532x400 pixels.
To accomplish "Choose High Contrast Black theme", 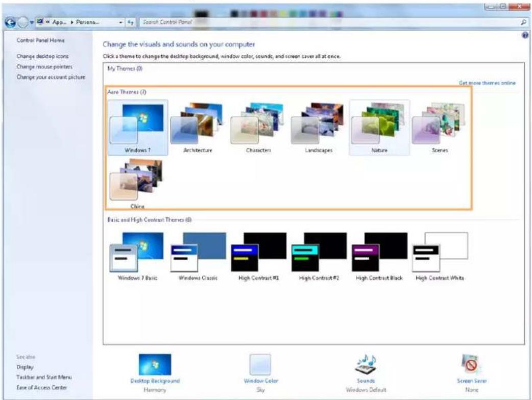I will pos(379,257).
